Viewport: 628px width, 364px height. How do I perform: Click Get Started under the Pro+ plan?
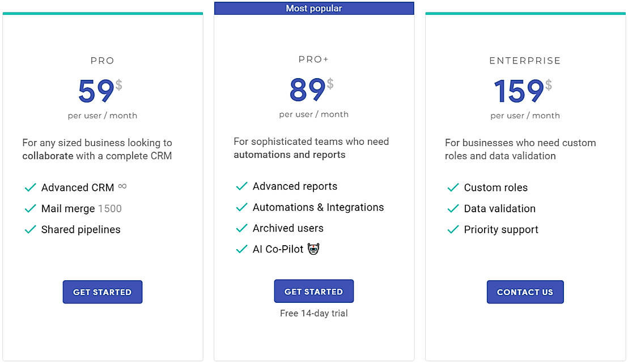click(314, 292)
